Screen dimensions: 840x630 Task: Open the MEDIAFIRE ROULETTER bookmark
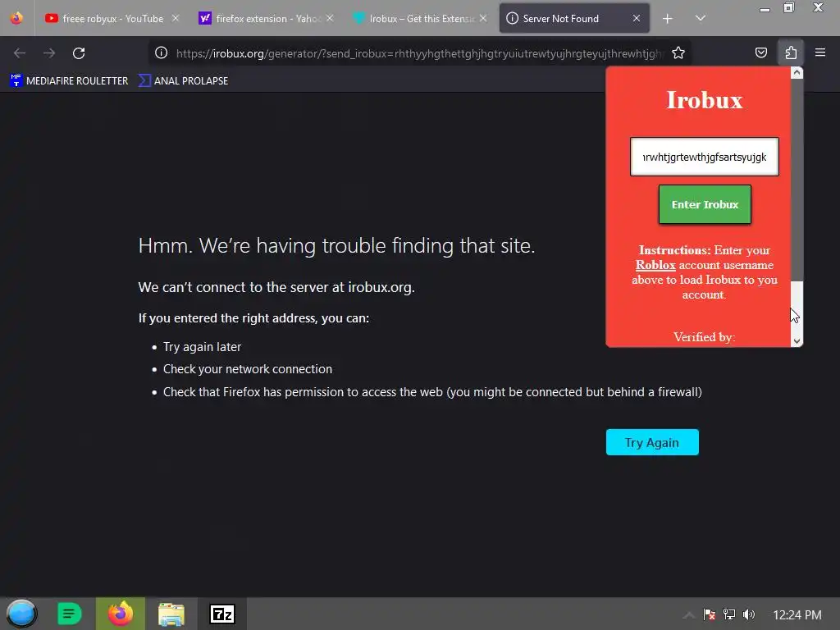pos(69,81)
